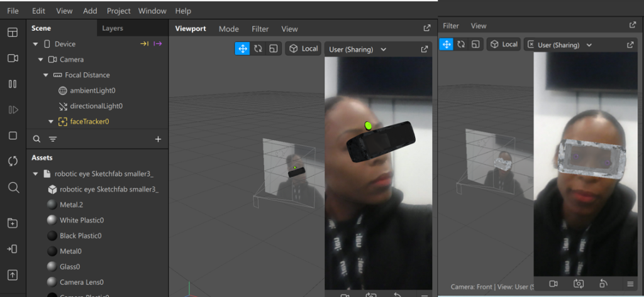The width and height of the screenshot is (644, 297).
Task: Collapse the robotic eye Sketchfab asset folder
Action: (35, 174)
